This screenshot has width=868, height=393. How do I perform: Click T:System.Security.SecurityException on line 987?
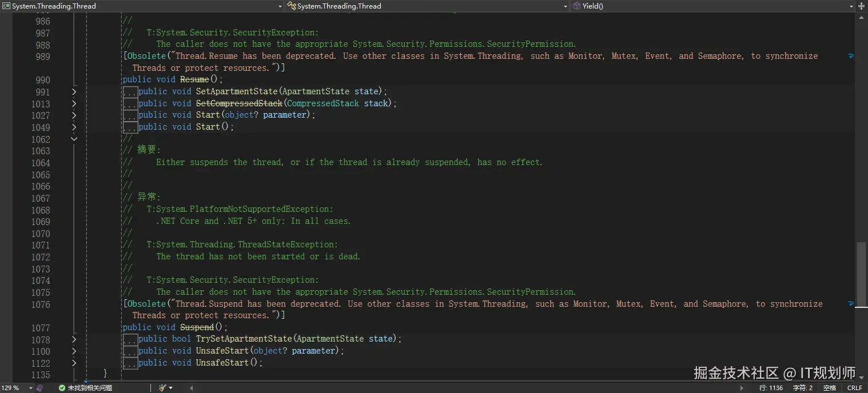coord(233,33)
